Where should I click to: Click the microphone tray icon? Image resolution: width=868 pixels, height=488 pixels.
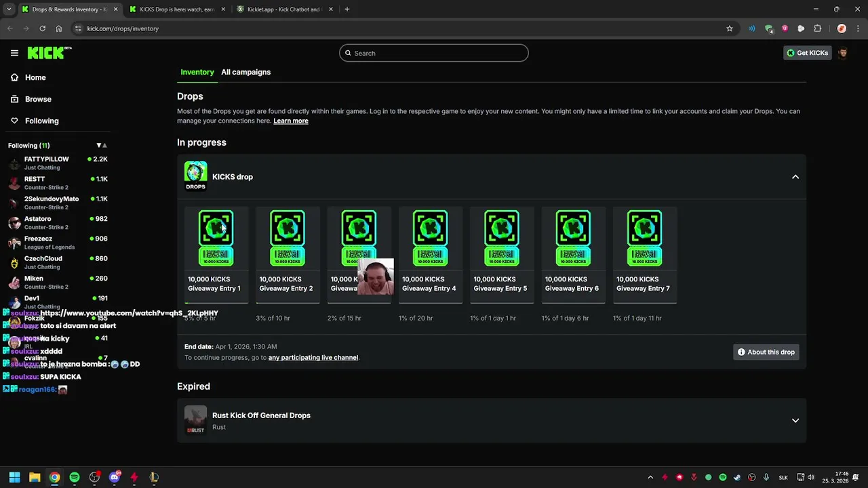[x=766, y=477]
